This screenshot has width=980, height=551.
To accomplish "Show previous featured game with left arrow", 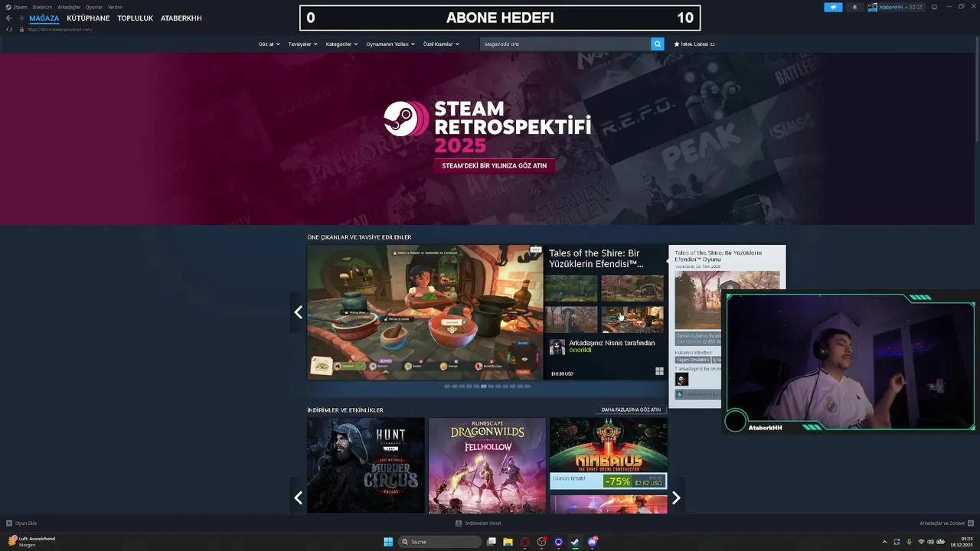I will coord(298,312).
